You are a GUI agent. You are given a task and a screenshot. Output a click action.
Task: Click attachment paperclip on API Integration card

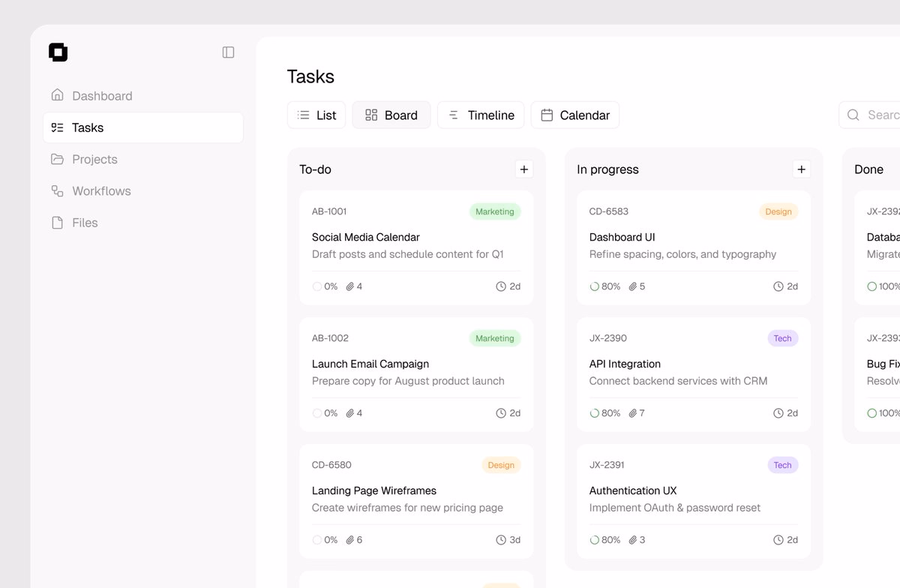(632, 413)
